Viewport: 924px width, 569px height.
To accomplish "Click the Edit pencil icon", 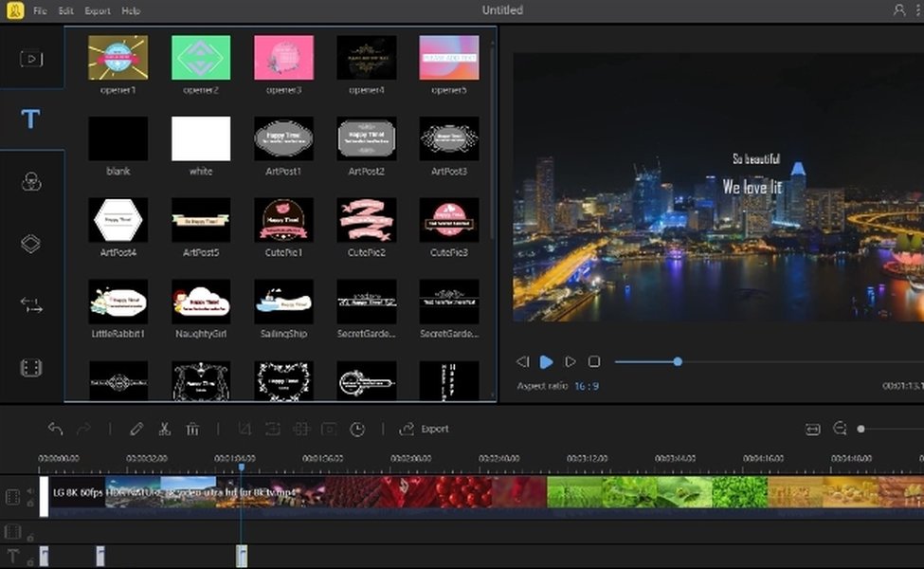I will 136,429.
